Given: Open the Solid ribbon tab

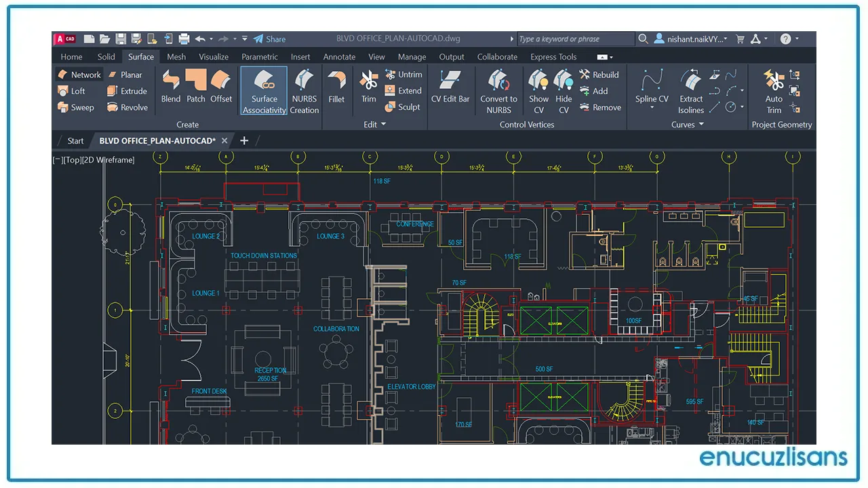Looking at the screenshot, I should [106, 57].
